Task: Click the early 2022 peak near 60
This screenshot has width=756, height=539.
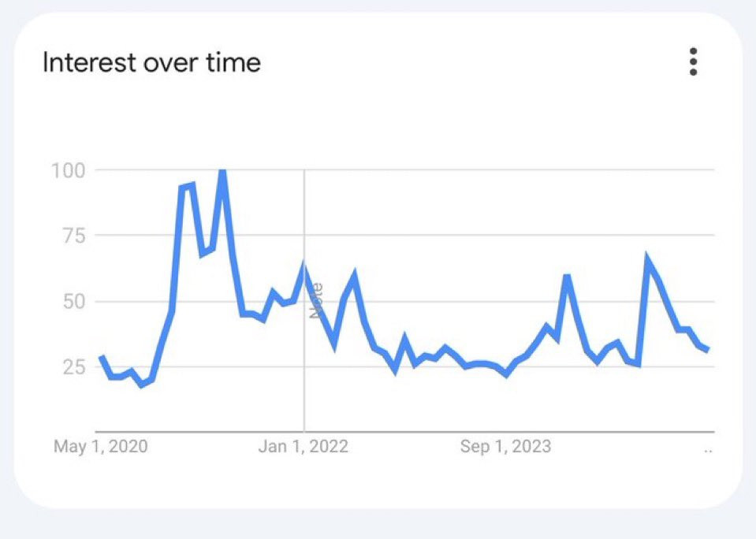Action: 355,277
